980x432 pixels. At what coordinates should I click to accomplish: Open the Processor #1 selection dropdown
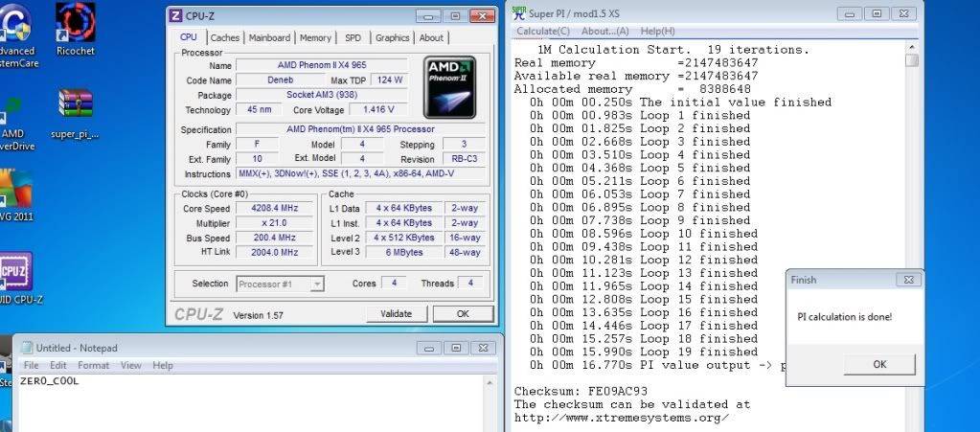pos(280,284)
